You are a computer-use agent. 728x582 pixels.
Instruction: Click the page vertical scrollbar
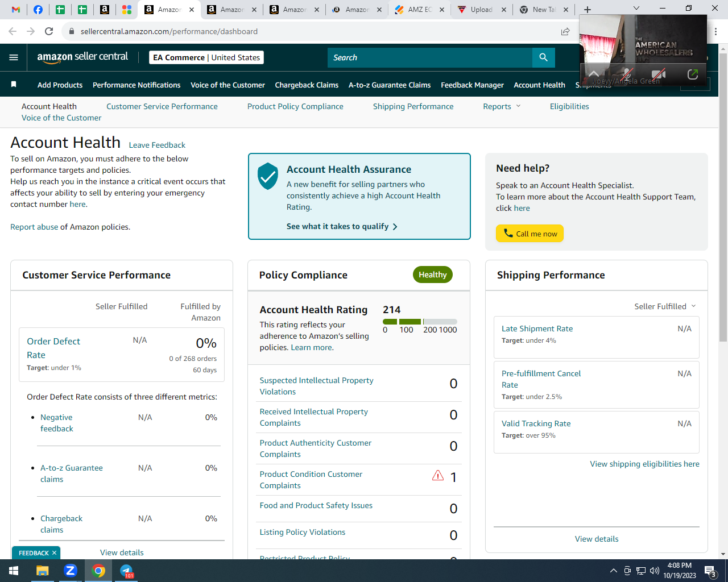[x=723, y=198]
